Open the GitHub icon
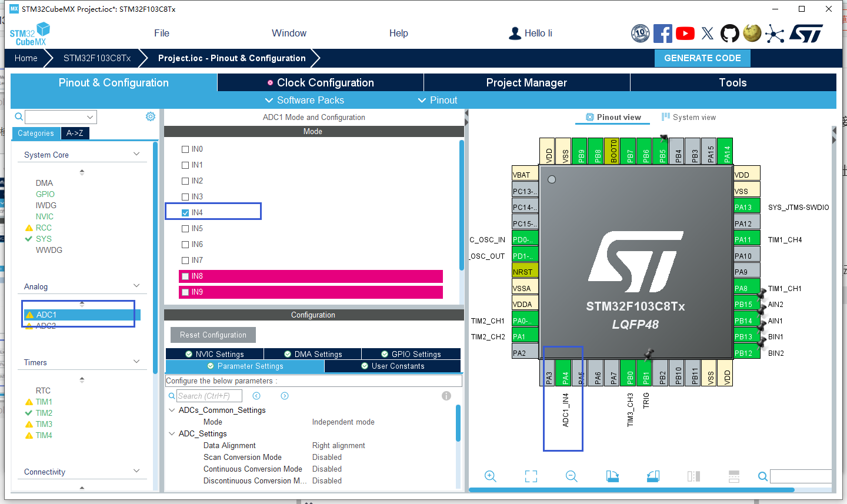 click(x=730, y=34)
